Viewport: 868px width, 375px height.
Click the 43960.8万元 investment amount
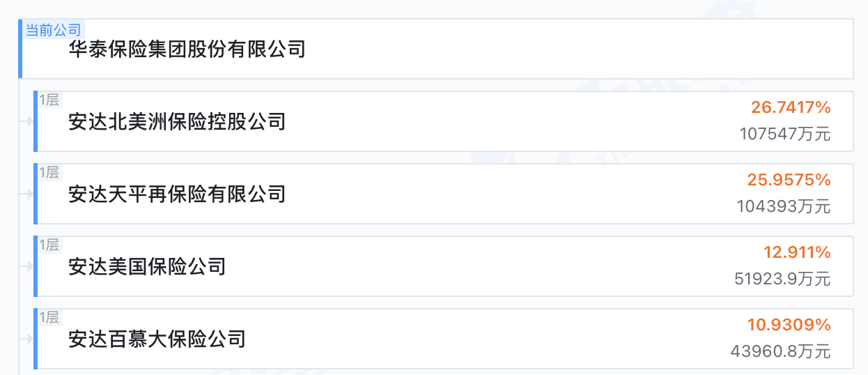(x=781, y=351)
